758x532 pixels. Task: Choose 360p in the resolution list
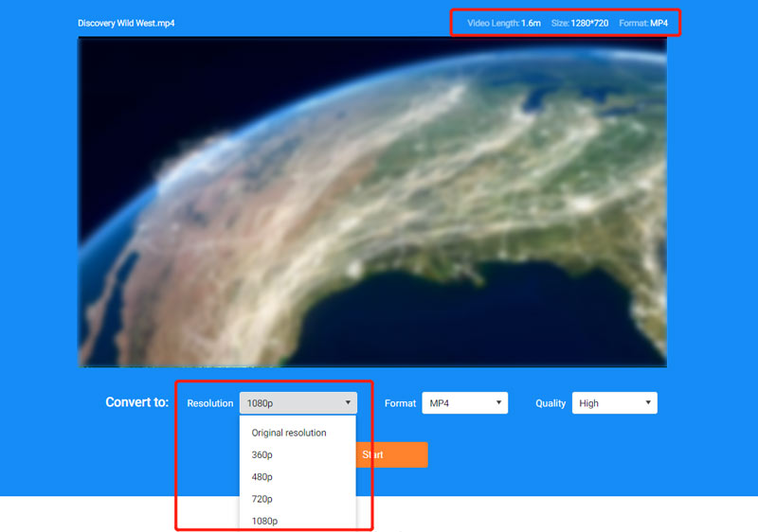point(262,454)
